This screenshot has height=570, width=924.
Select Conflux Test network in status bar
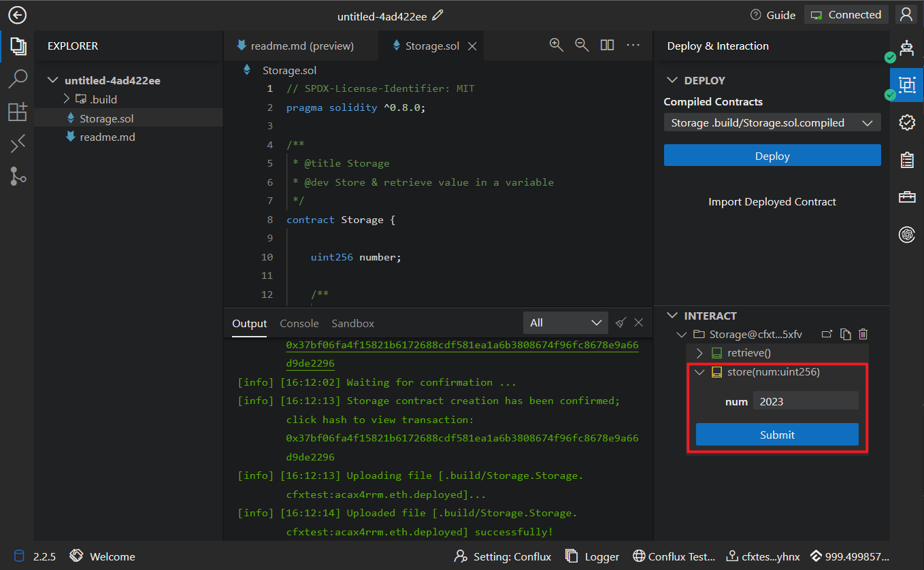674,556
